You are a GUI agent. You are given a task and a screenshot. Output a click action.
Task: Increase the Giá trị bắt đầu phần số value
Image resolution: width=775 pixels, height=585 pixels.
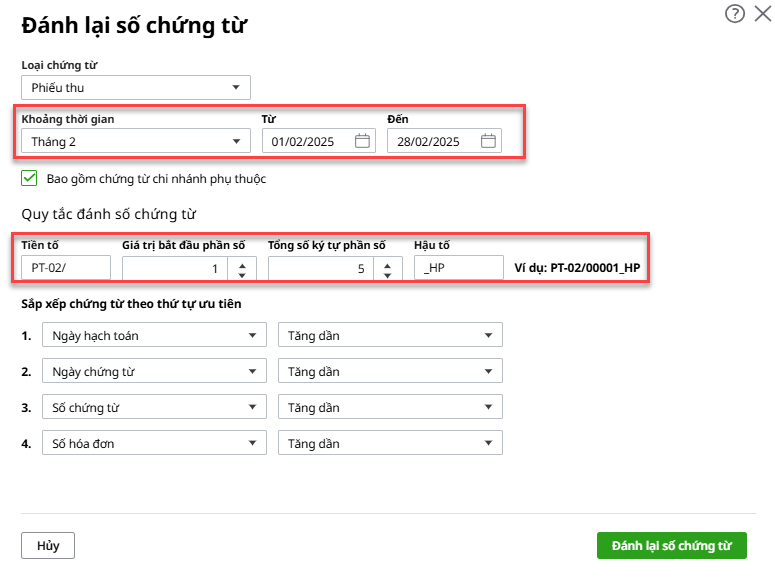pyautogui.click(x=243, y=262)
